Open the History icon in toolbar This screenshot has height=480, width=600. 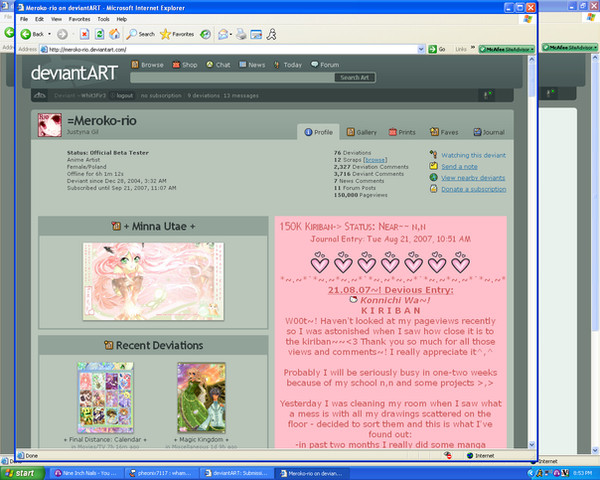click(x=205, y=34)
